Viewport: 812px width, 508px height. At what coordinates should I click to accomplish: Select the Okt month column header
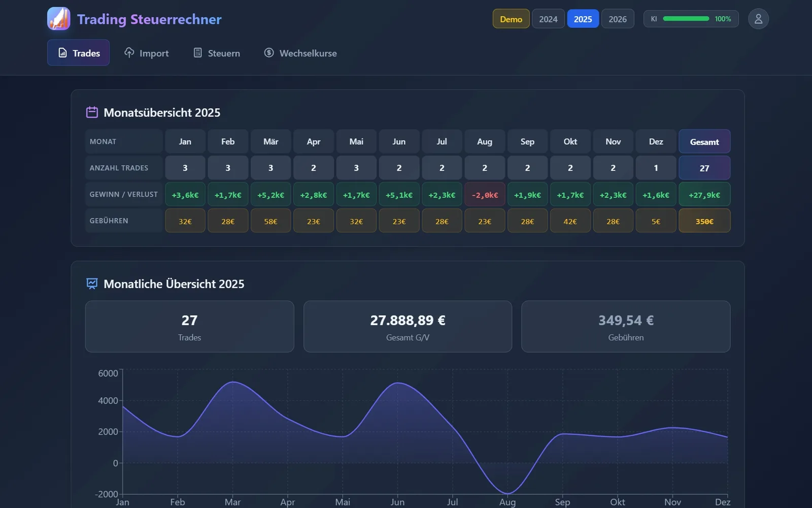coord(570,141)
